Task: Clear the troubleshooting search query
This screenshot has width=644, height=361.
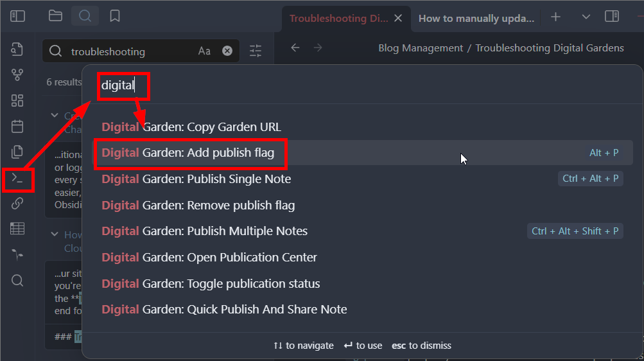Action: (x=227, y=51)
